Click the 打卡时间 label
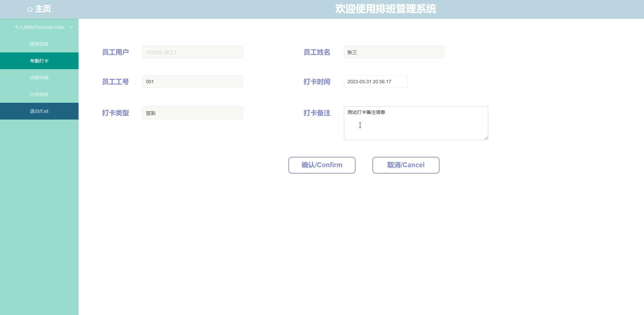The height and width of the screenshot is (315, 644). [317, 82]
